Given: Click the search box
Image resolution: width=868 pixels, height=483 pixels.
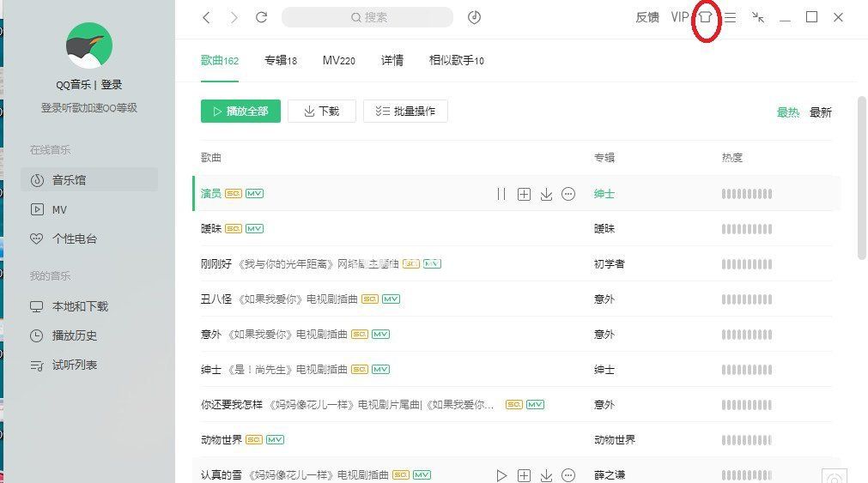Looking at the screenshot, I should [x=367, y=17].
